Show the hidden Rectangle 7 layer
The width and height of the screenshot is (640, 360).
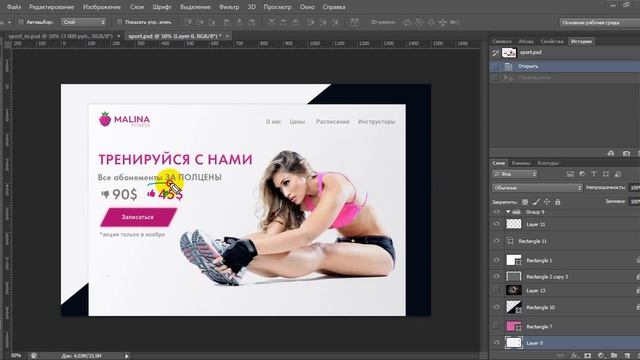coord(496,326)
